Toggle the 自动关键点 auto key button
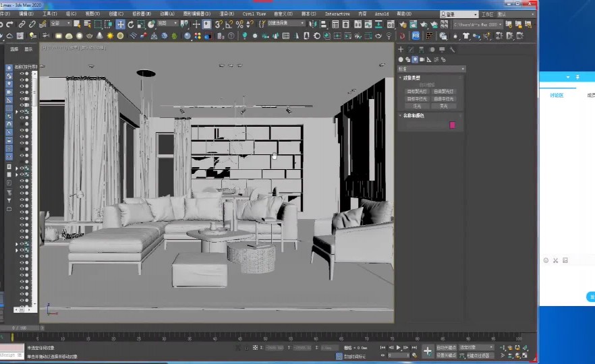This screenshot has height=364, width=595. click(446, 348)
